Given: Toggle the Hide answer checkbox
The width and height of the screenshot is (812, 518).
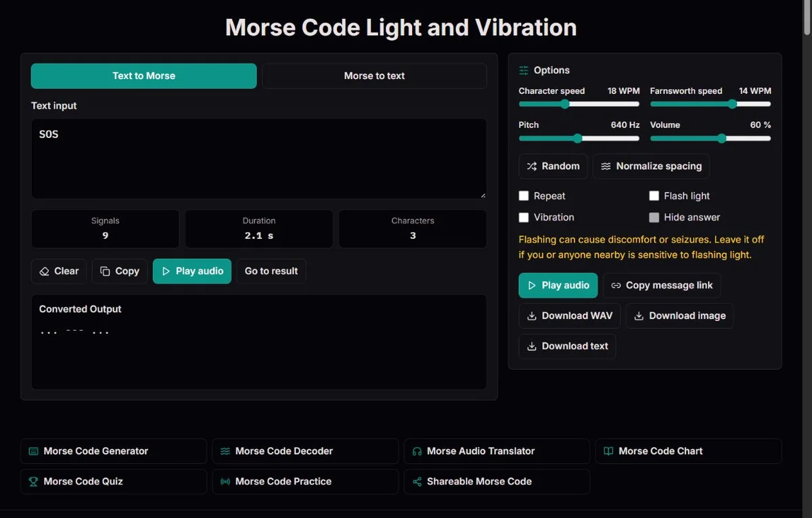Looking at the screenshot, I should click(x=654, y=218).
